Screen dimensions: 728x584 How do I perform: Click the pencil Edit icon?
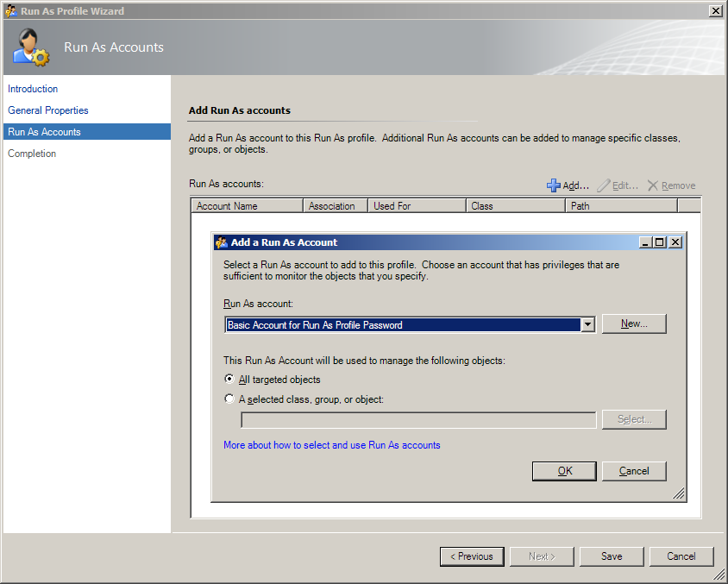603,185
